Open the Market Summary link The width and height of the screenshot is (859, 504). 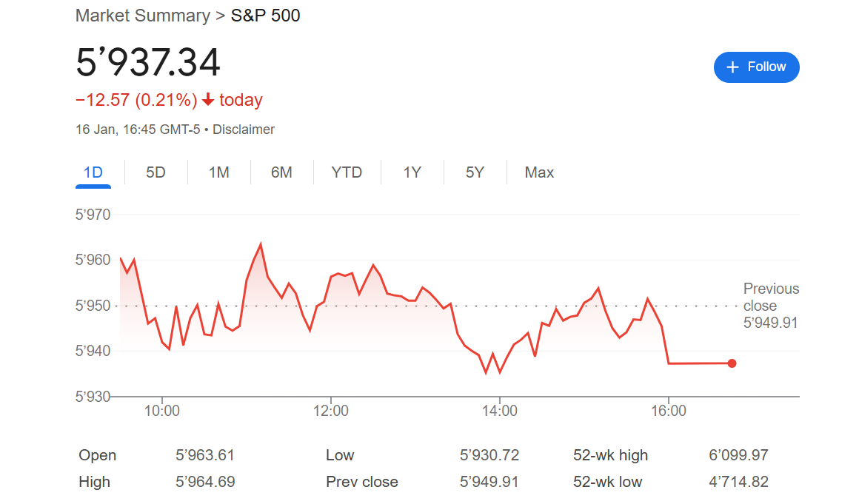coord(143,16)
